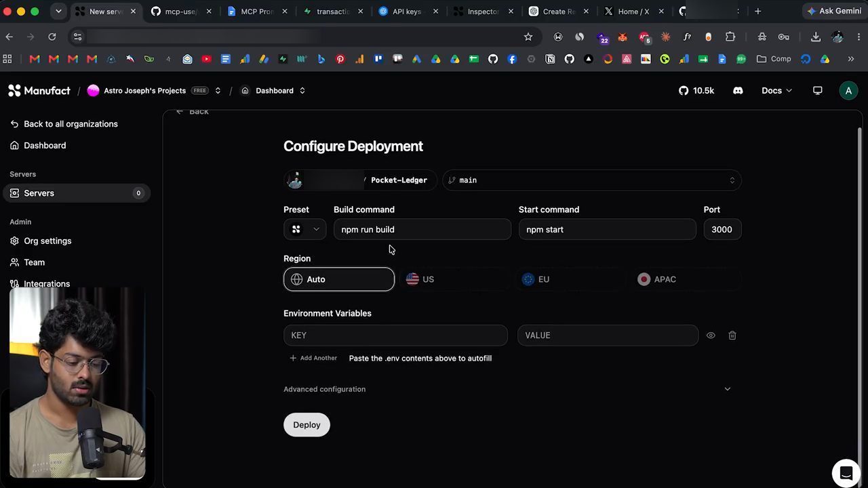Click the Manufact logo
Viewport: 868px width, 488px height.
[39, 91]
